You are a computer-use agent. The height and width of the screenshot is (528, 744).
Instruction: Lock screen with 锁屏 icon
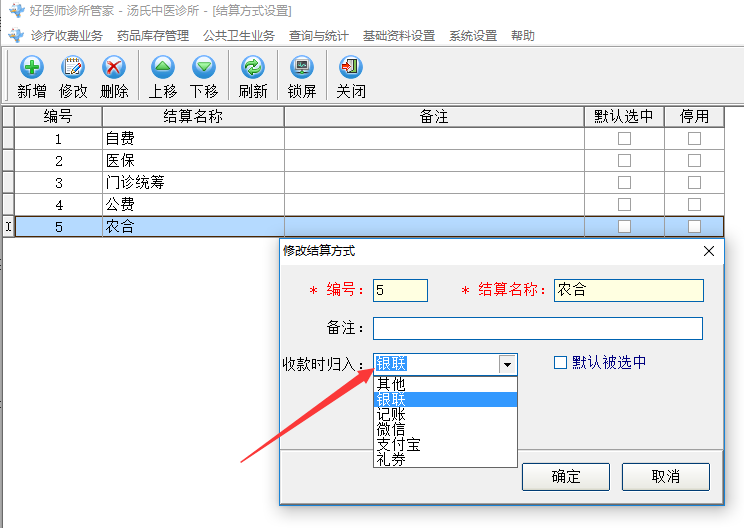tap(302, 76)
